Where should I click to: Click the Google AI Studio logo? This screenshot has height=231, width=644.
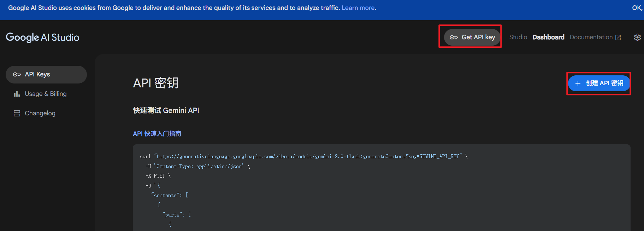tap(42, 37)
